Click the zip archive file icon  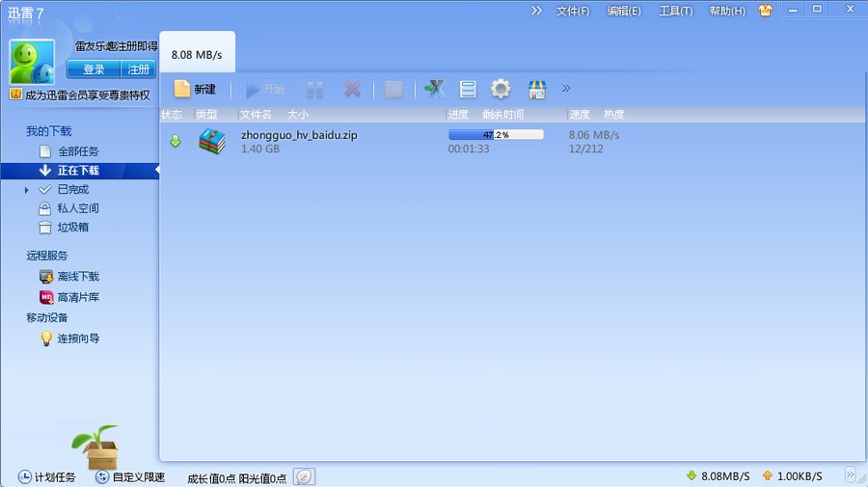click(212, 141)
